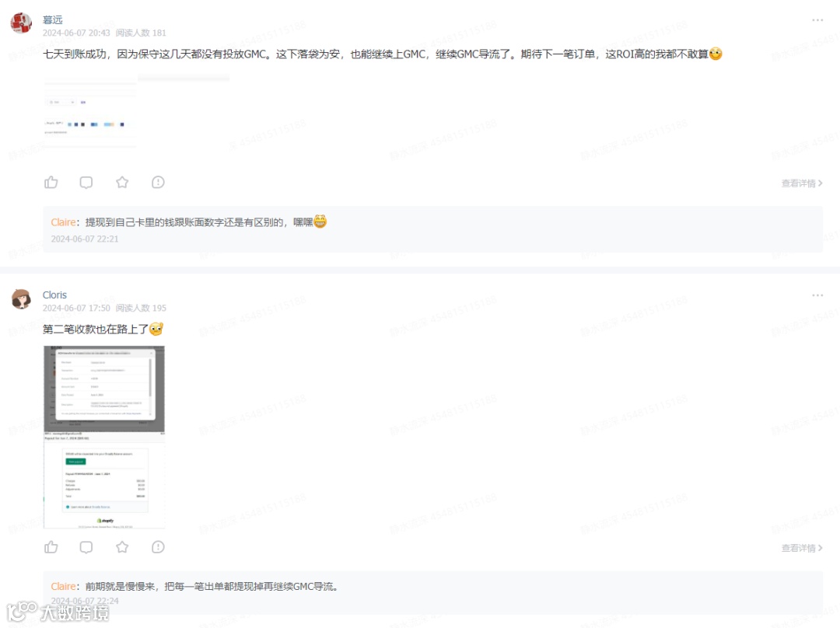Click the username Cloris on the second post

pyautogui.click(x=54, y=295)
